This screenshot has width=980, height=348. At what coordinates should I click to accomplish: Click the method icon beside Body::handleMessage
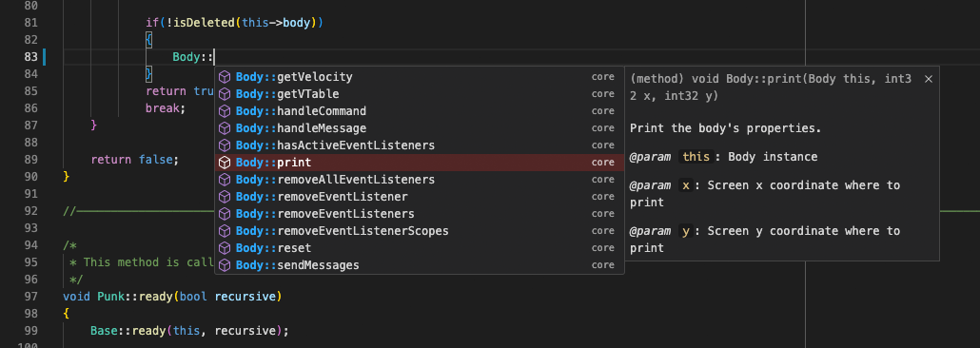click(225, 128)
